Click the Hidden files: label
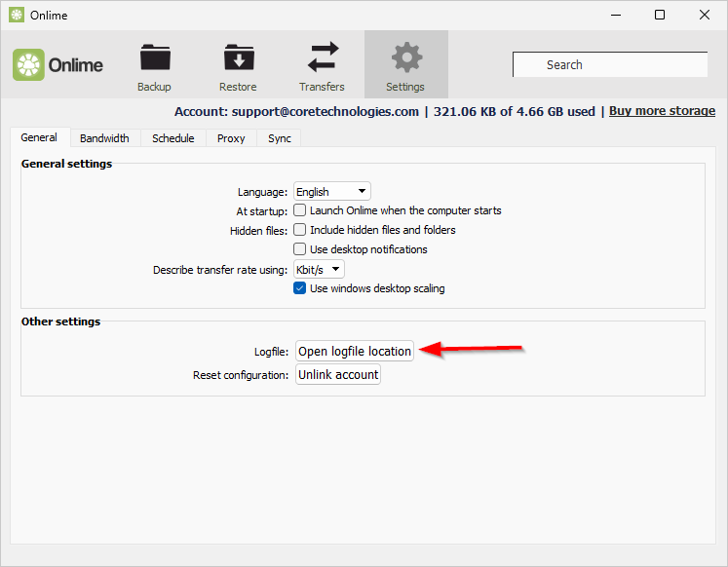The height and width of the screenshot is (567, 728). (258, 231)
